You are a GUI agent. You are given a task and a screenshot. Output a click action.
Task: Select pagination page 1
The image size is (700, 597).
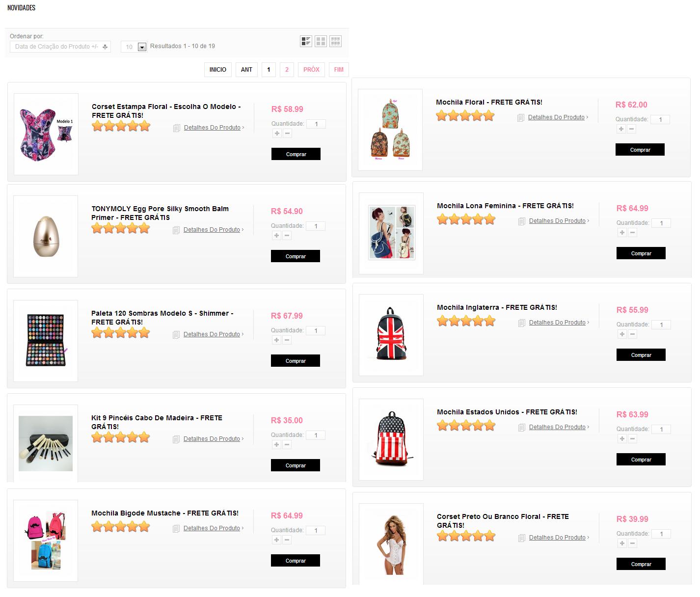pos(269,70)
